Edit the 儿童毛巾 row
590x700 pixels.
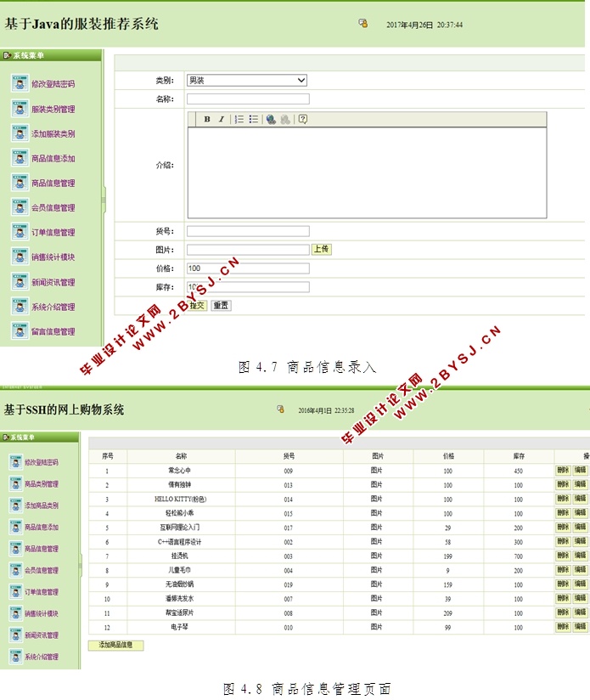tap(580, 570)
